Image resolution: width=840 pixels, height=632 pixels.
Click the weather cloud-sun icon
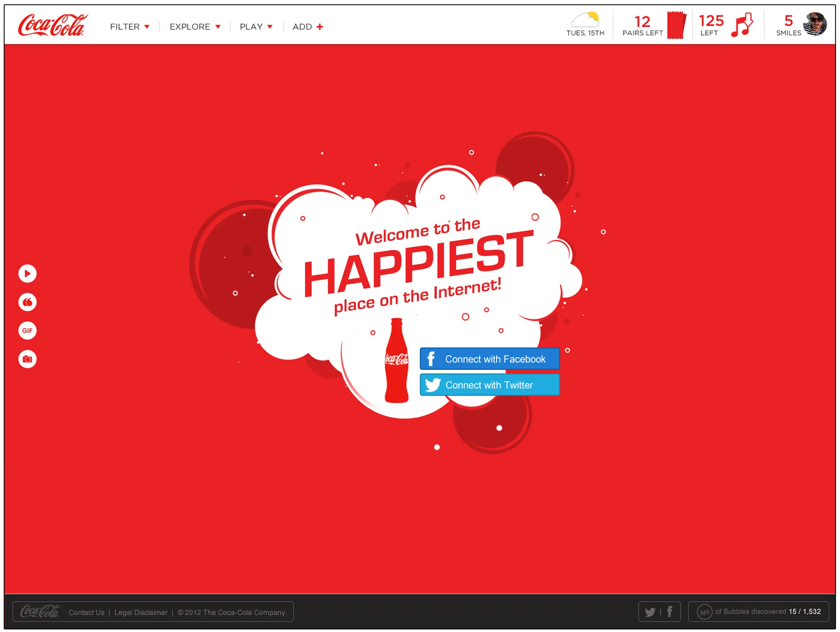click(x=585, y=20)
